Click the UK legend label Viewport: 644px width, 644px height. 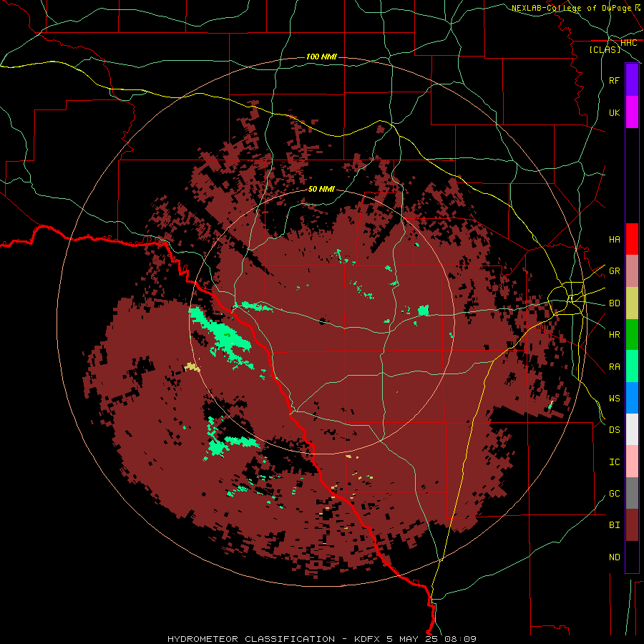(x=614, y=112)
